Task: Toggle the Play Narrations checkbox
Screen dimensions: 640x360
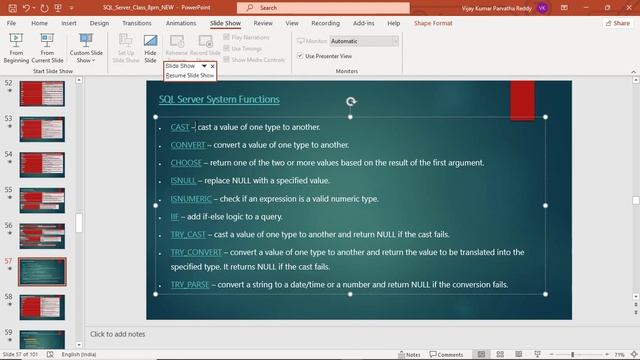Action: [x=226, y=37]
